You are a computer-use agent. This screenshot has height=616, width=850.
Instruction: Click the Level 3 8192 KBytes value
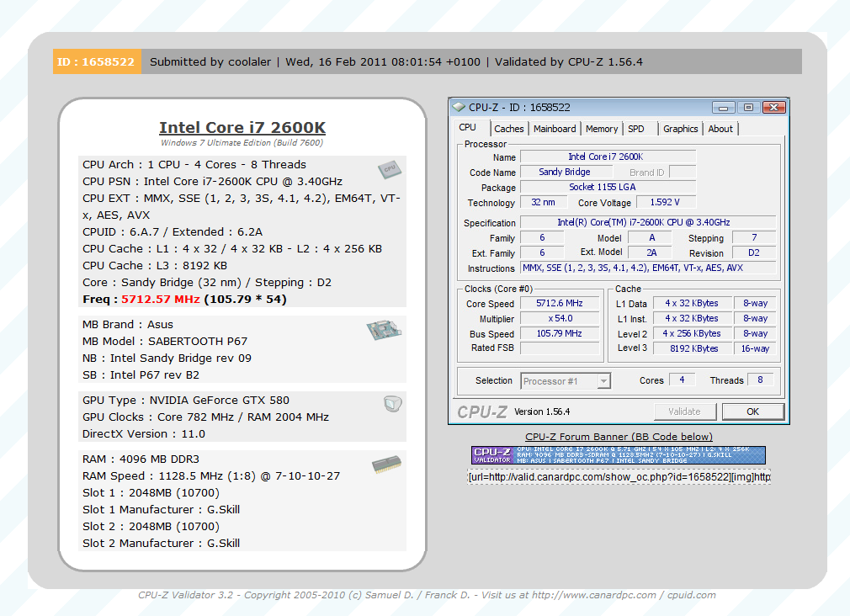click(x=692, y=348)
